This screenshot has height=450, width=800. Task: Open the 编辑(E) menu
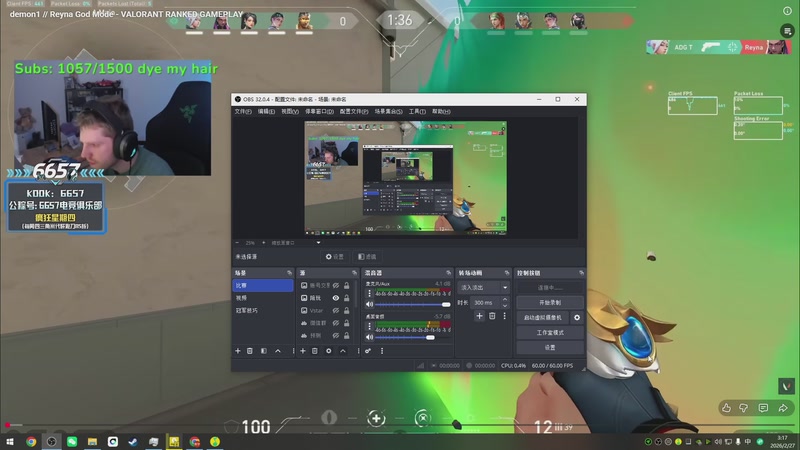[266, 111]
